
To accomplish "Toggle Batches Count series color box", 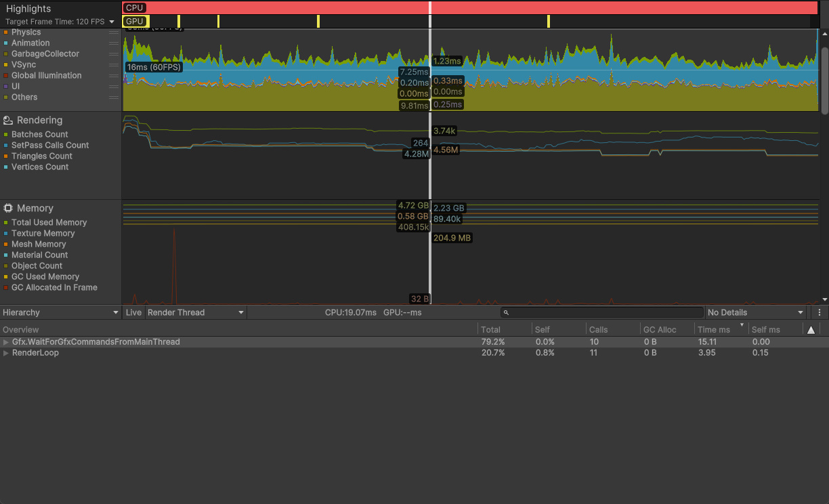I will click(x=6, y=135).
